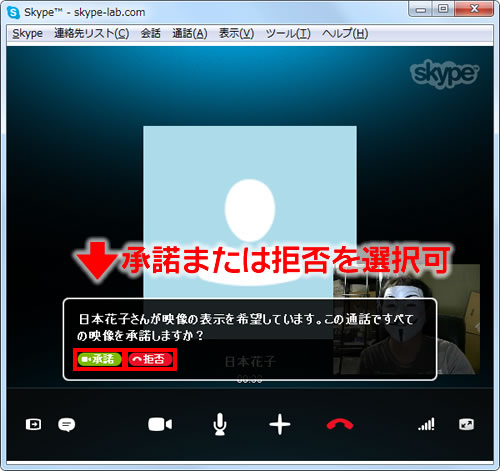This screenshot has width=500, height=471.
Task: Open the Skype menu
Action: 27,33
